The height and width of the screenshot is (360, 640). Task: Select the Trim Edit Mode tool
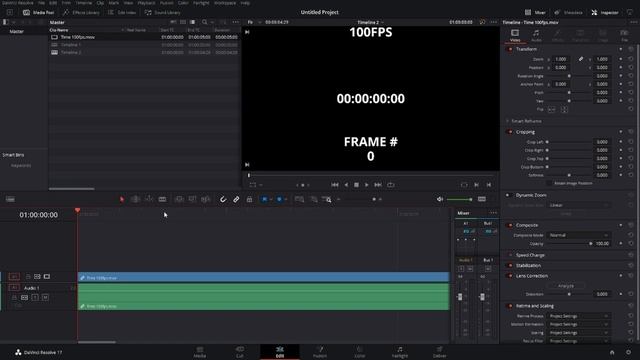(135, 199)
